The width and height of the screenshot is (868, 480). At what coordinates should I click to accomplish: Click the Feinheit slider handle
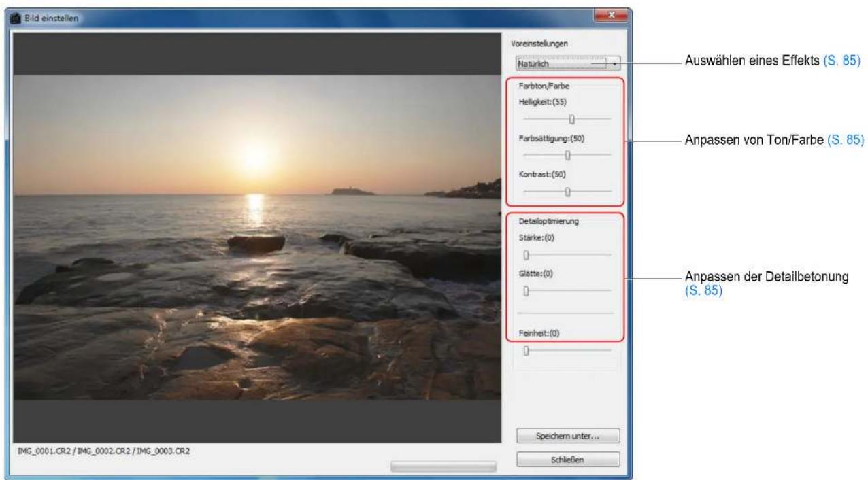point(526,350)
